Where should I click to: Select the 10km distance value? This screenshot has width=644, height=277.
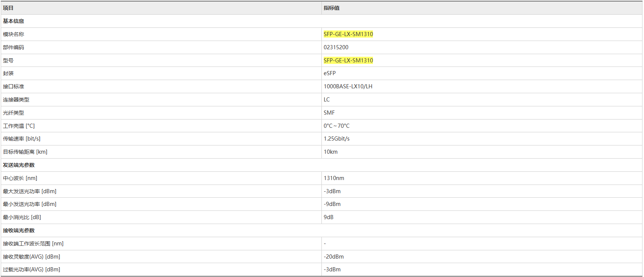[330, 152]
